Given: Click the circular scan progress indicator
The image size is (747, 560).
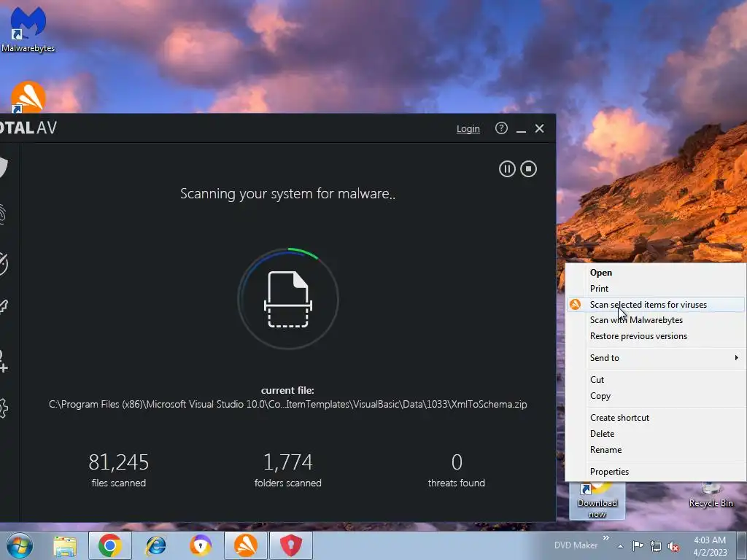Looking at the screenshot, I should coord(288,298).
